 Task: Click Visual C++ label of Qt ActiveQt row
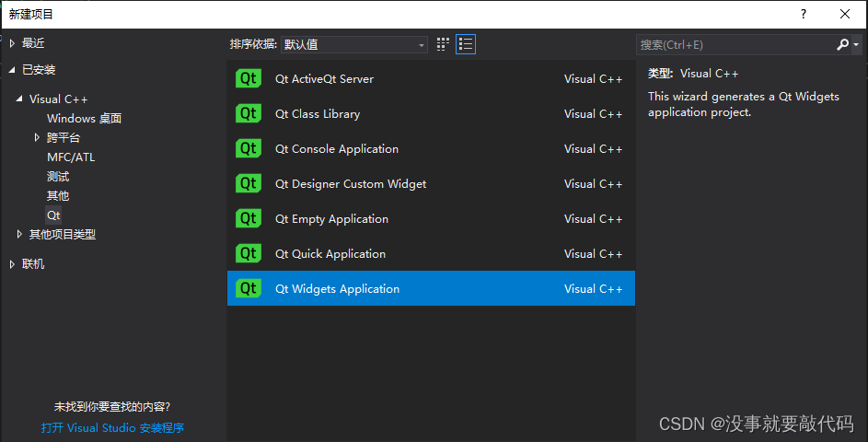(x=593, y=78)
